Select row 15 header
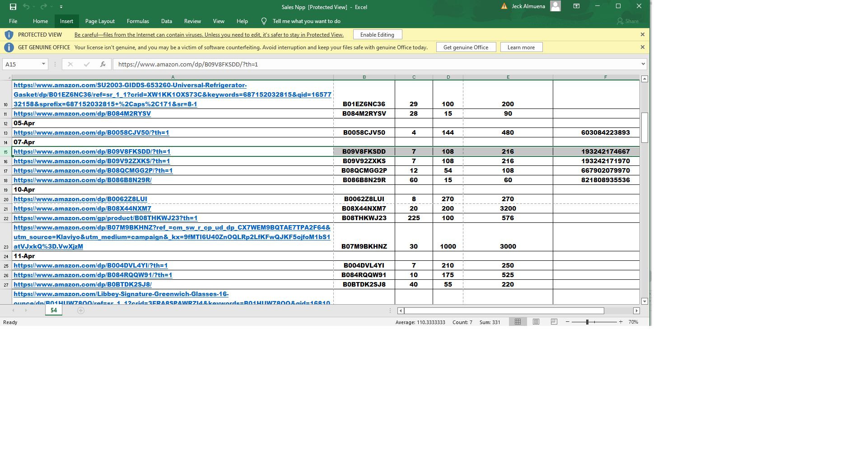Image resolution: width=868 pixels, height=471 pixels. coord(6,152)
